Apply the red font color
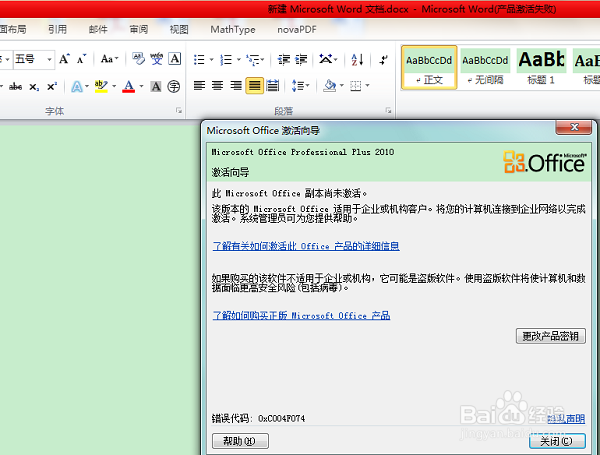Image resolution: width=600 pixels, height=455 pixels. 129,86
